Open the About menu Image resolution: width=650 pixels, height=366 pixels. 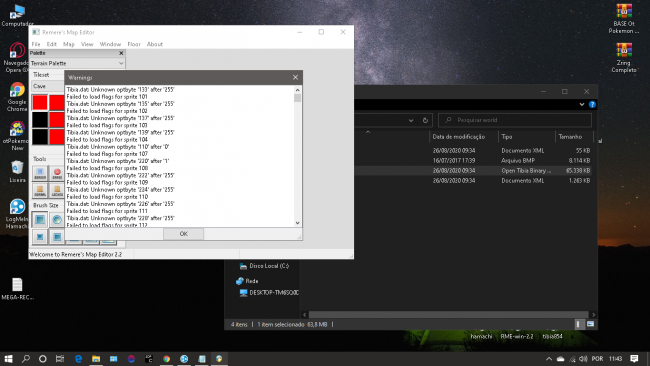pos(155,44)
